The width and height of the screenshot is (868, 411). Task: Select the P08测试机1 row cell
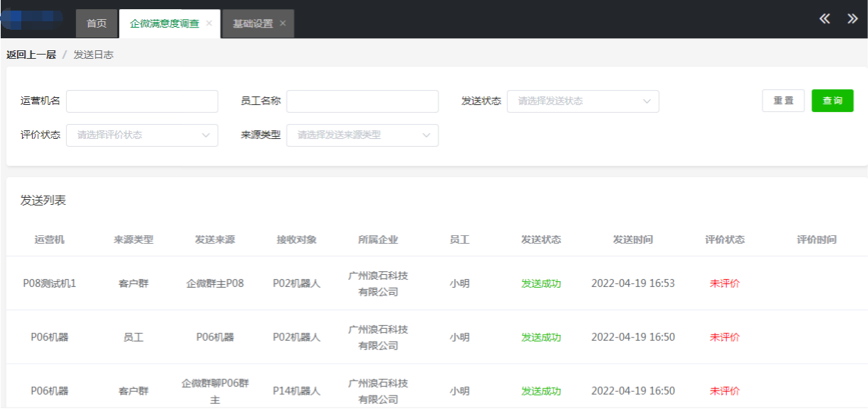pyautogui.click(x=50, y=283)
